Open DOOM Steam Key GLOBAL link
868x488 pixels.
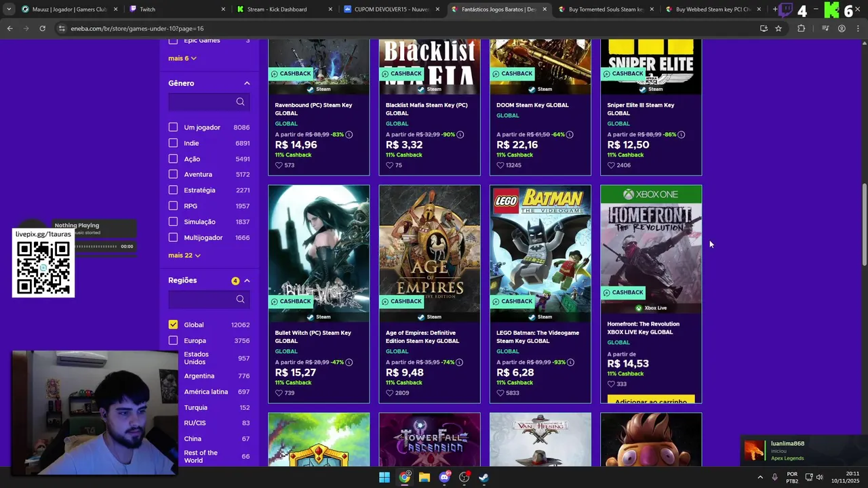pos(532,105)
